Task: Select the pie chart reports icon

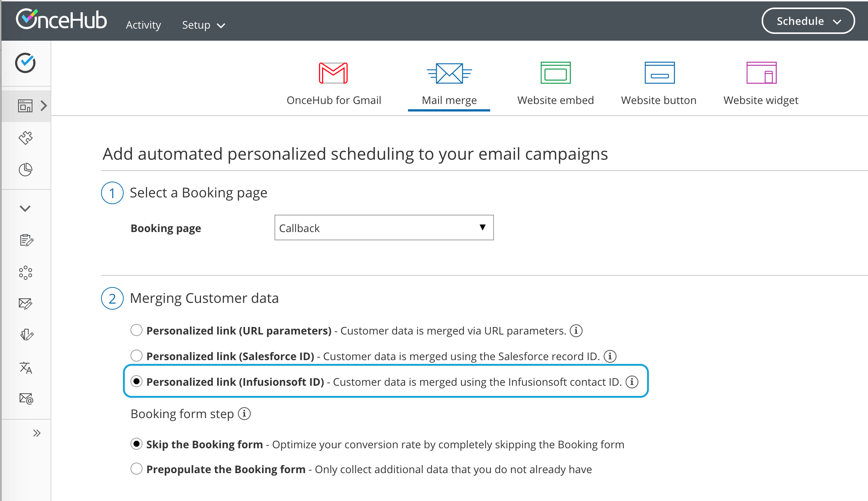Action: point(25,170)
